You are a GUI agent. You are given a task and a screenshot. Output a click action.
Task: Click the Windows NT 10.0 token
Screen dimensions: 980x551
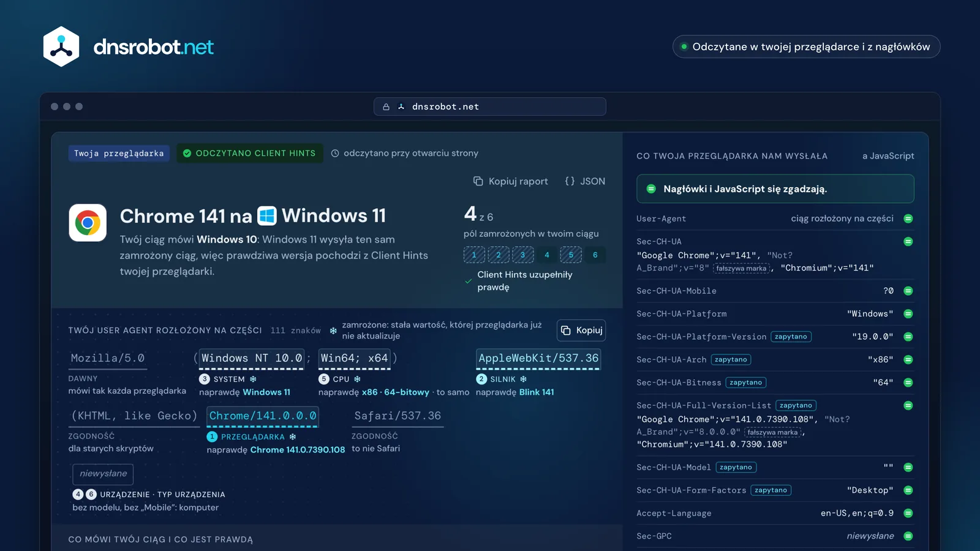(x=252, y=358)
